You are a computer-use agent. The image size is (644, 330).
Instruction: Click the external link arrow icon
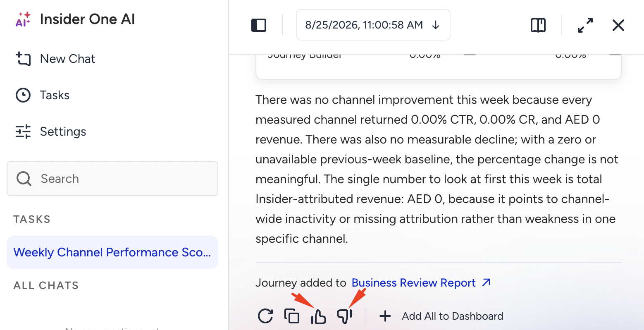click(487, 282)
